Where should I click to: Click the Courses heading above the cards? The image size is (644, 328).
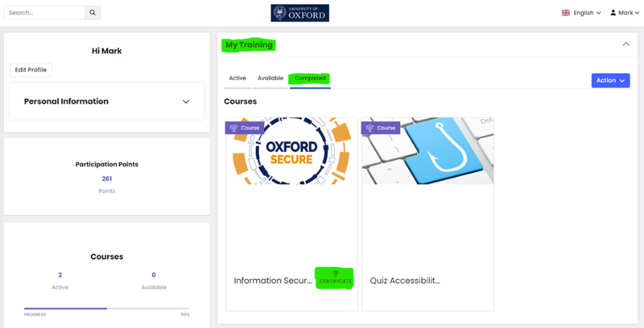pos(240,101)
